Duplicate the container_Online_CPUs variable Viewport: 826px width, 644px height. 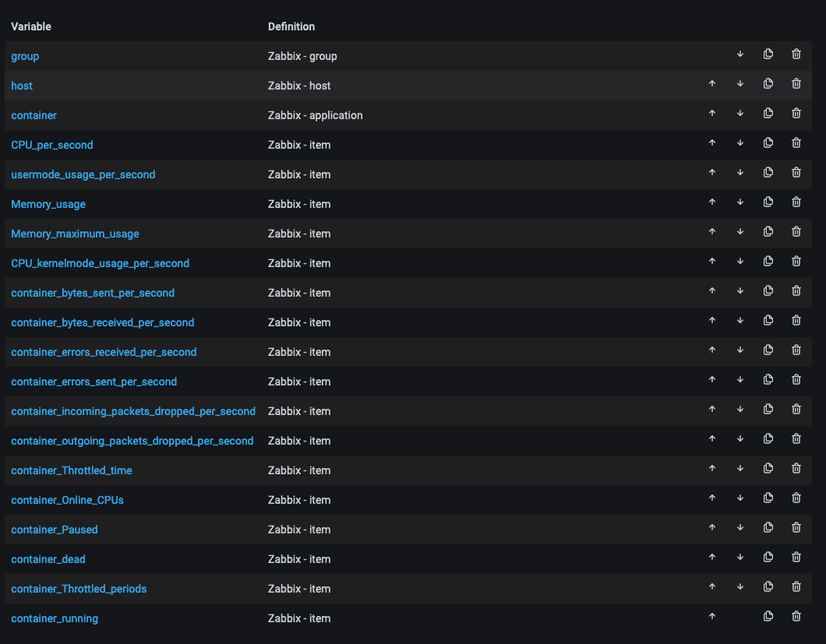(x=768, y=498)
